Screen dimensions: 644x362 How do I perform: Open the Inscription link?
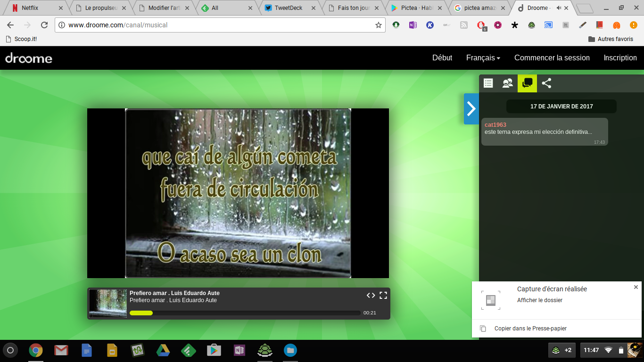coord(620,58)
